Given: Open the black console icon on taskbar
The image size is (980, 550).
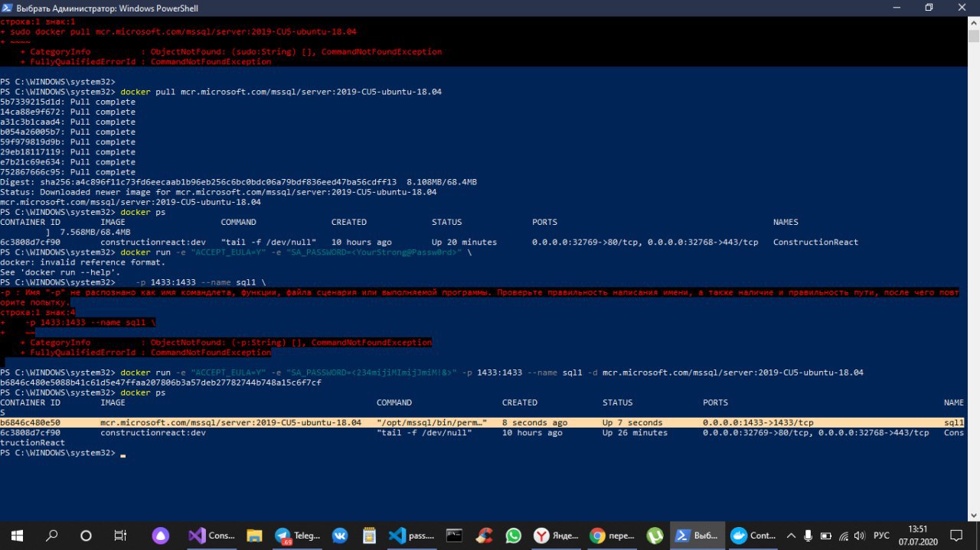Looking at the screenshot, I should [455, 535].
